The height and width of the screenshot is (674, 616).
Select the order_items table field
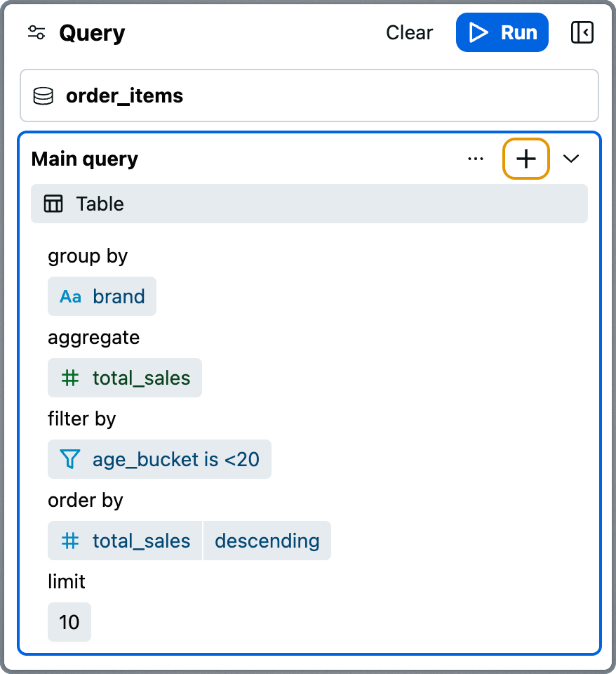[x=309, y=95]
